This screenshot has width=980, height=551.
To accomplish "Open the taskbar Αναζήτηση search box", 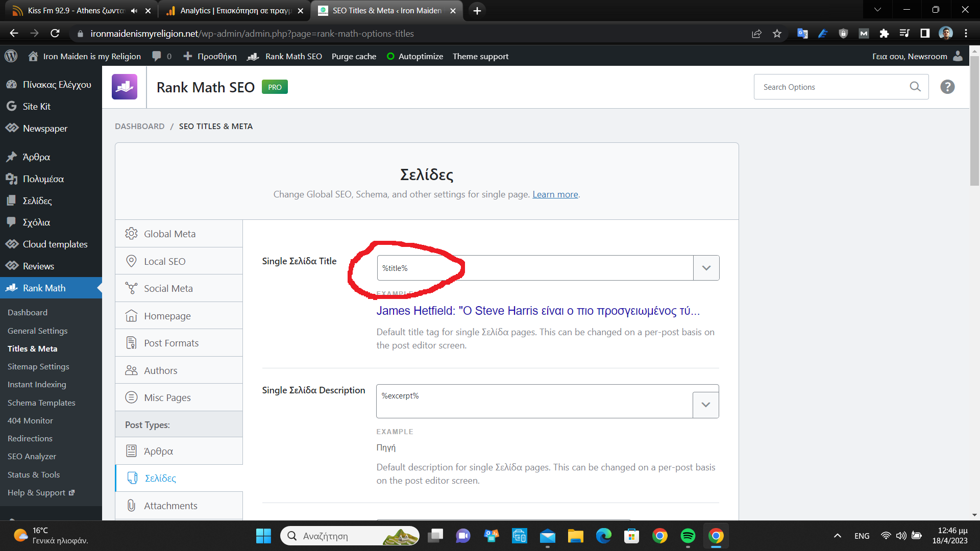I will tap(350, 536).
